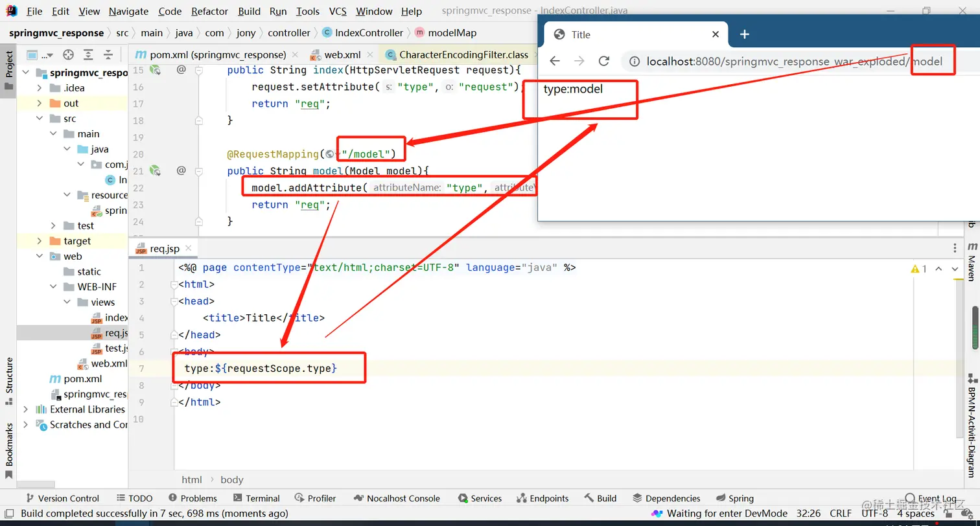Click the CRLF line separator widget
The image size is (980, 526).
click(841, 514)
